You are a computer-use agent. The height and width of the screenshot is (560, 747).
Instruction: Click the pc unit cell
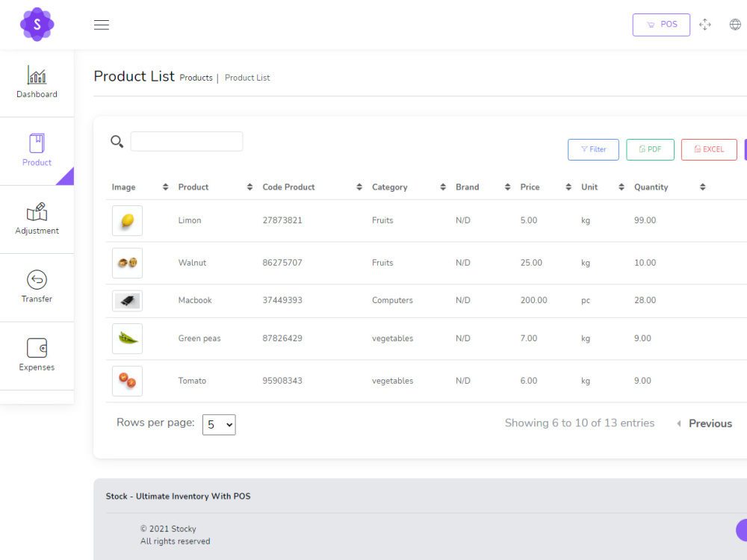point(586,301)
